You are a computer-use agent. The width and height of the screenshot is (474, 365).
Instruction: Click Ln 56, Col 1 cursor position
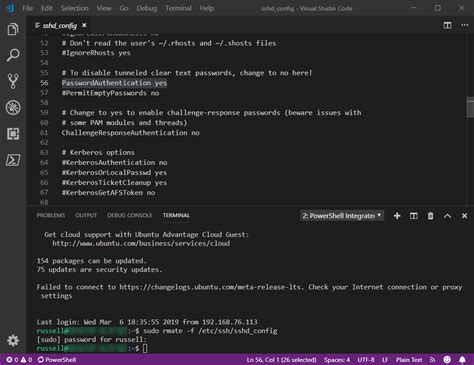[281, 360]
